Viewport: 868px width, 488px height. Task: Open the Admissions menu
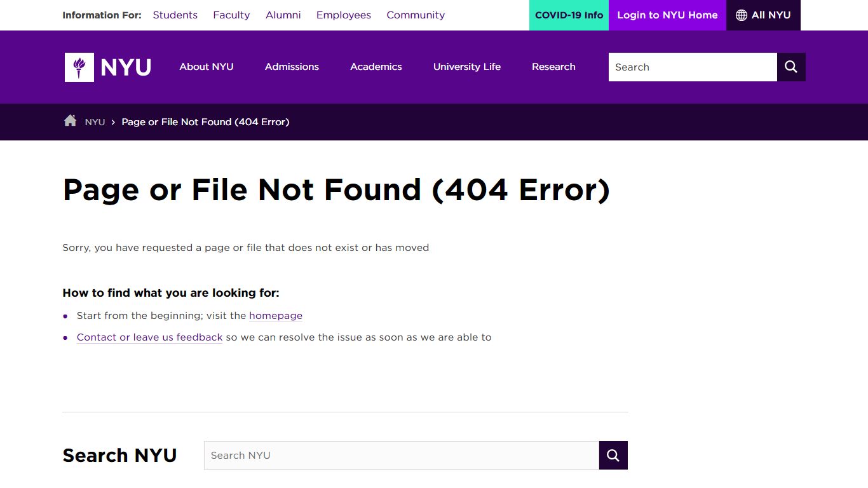[x=292, y=67]
